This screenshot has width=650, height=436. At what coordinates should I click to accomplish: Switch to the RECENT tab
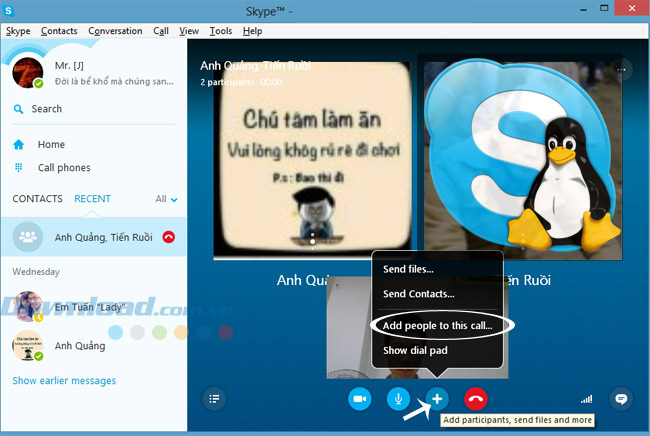pos(92,199)
